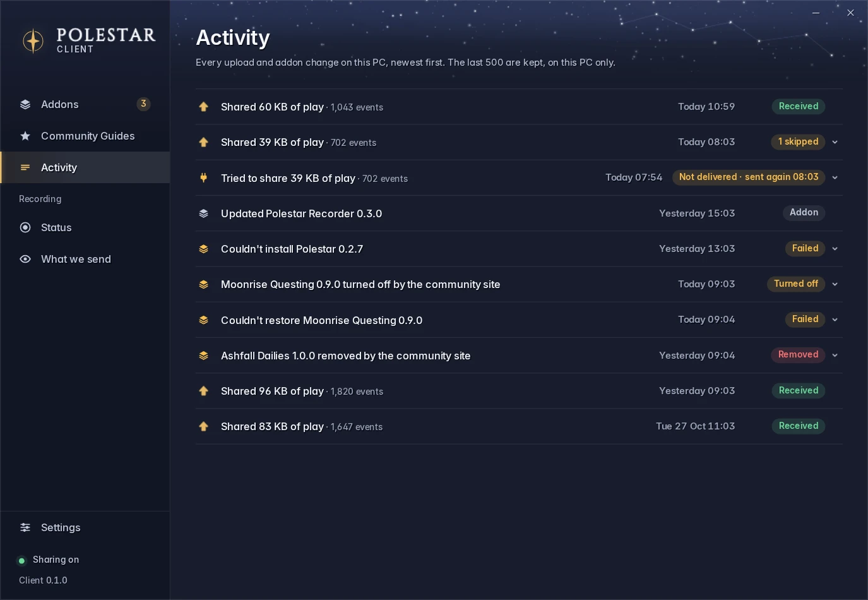Viewport: 868px width, 600px height.
Task: Click upload arrow icon for Shared 96 KB row
Action: 203,391
